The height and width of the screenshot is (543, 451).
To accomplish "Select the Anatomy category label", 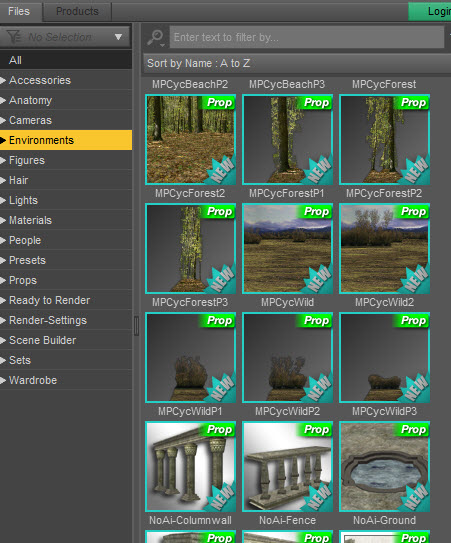I will click(30, 100).
